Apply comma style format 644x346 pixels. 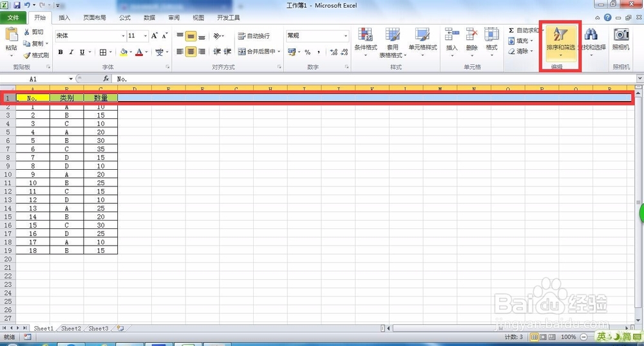[319, 52]
